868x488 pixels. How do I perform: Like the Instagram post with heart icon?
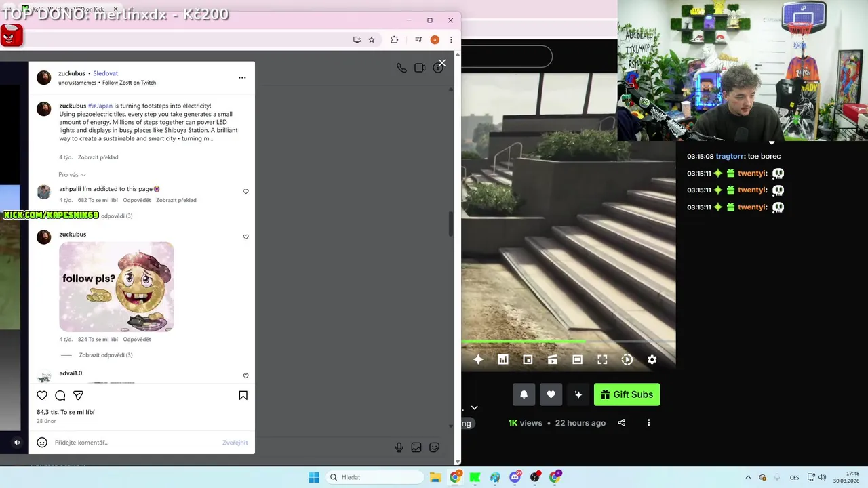(x=42, y=395)
